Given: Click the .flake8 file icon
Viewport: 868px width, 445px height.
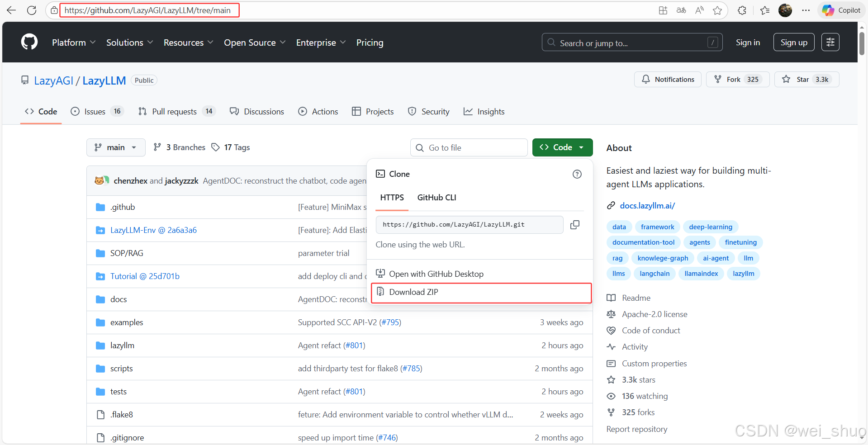Looking at the screenshot, I should point(100,415).
